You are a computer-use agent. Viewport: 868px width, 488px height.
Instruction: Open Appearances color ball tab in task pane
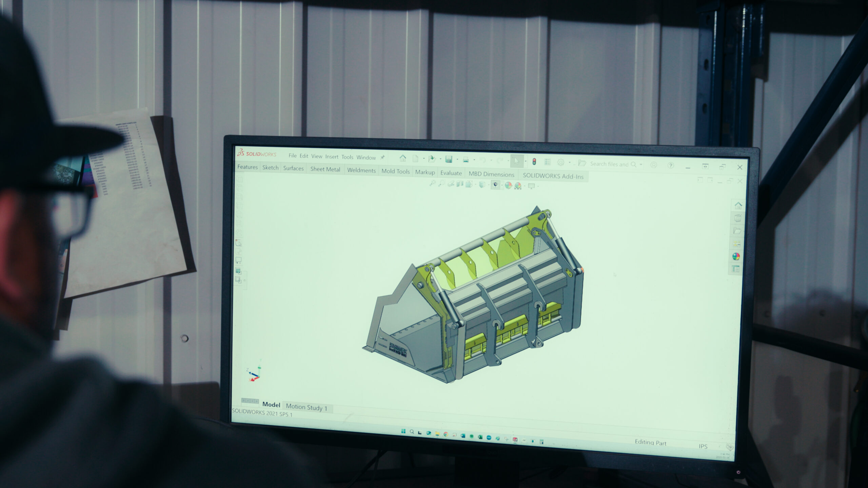[x=736, y=256]
